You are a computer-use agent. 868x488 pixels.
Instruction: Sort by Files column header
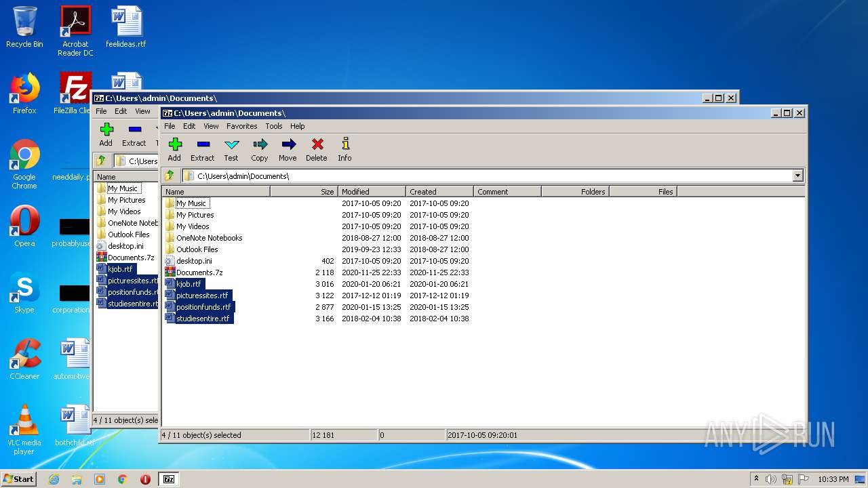point(643,192)
